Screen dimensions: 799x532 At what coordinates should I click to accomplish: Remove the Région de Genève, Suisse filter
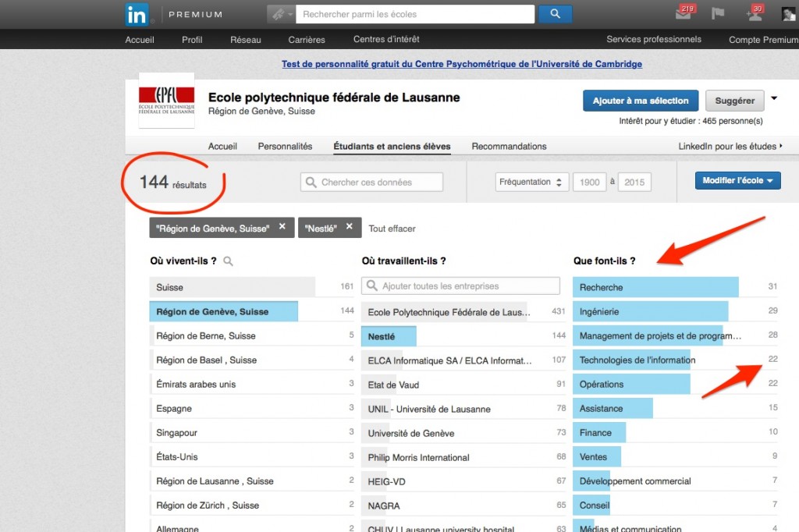click(282, 226)
